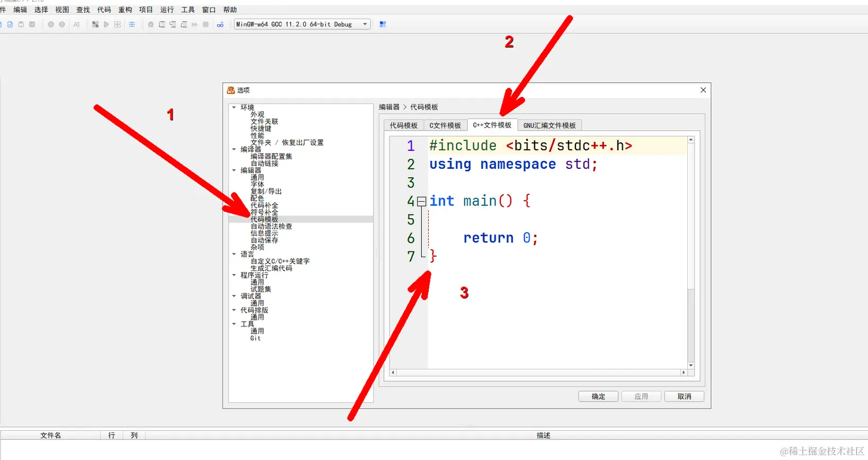Cancel the dialog with 取消
This screenshot has height=460, width=868.
pos(684,396)
